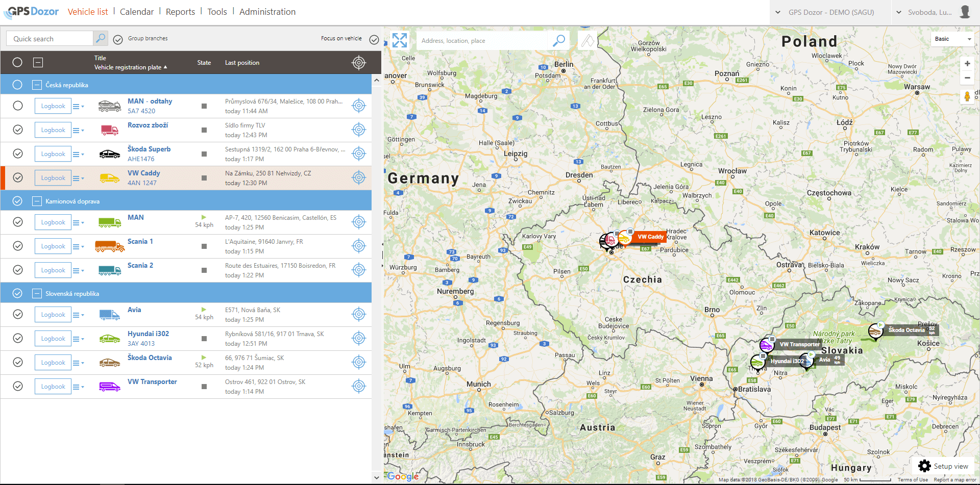Open the Reports menu
Screen dimensions: 980x485
(x=180, y=12)
